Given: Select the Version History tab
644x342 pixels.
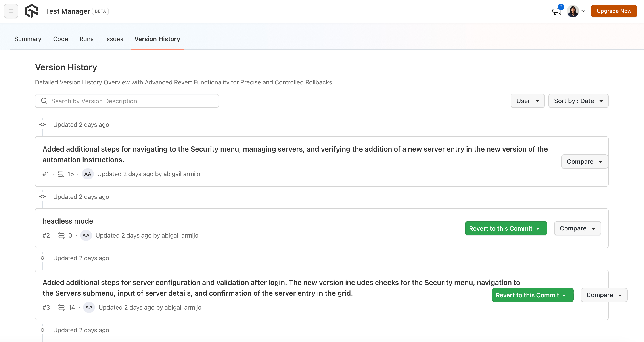Looking at the screenshot, I should pyautogui.click(x=157, y=39).
